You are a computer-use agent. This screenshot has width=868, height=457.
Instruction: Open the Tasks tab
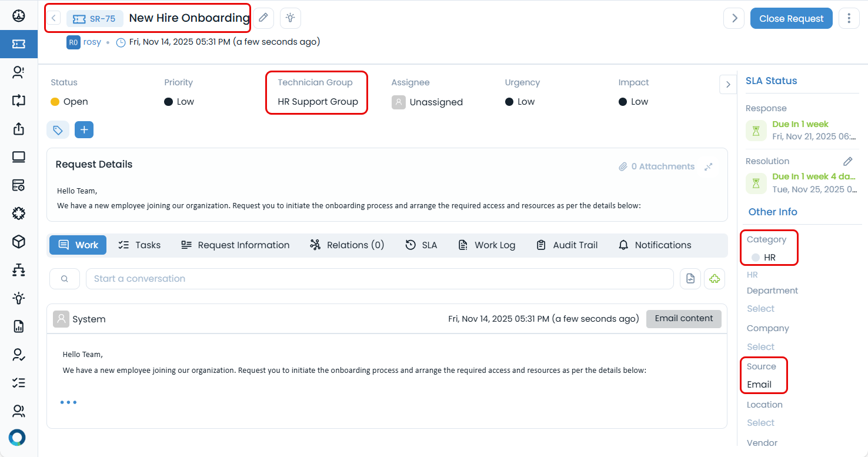point(139,245)
